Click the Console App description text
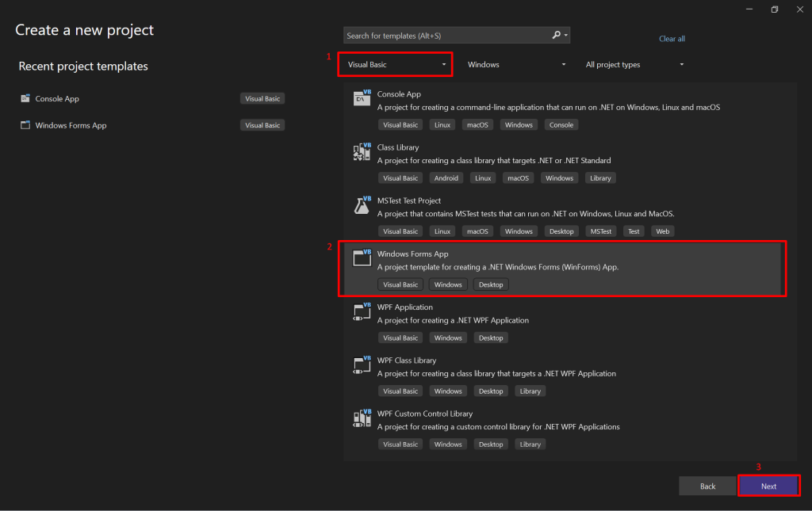Viewport: 812px width, 511px height. tap(549, 108)
